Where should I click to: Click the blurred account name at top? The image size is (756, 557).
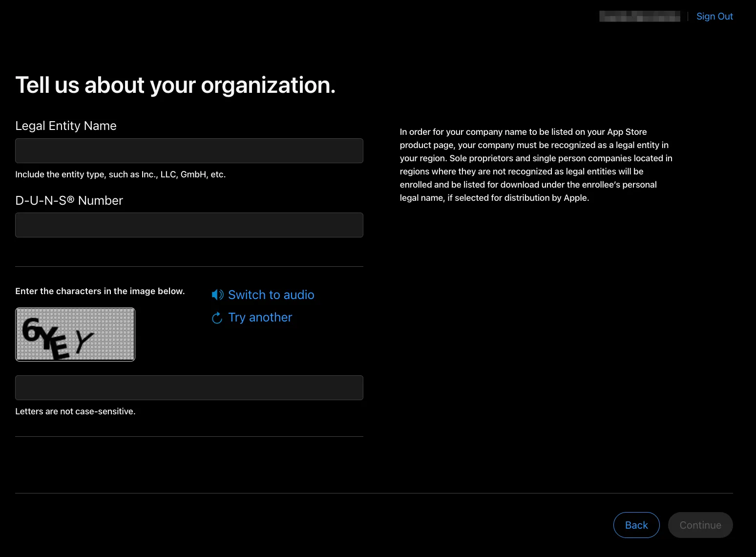coord(639,16)
